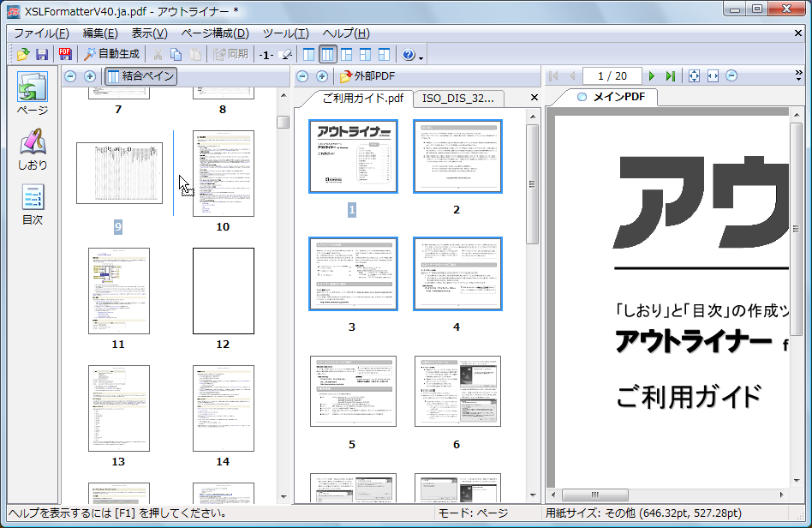The image size is (812, 528).
Task: Open a file with the folder icon
Action: (23, 54)
